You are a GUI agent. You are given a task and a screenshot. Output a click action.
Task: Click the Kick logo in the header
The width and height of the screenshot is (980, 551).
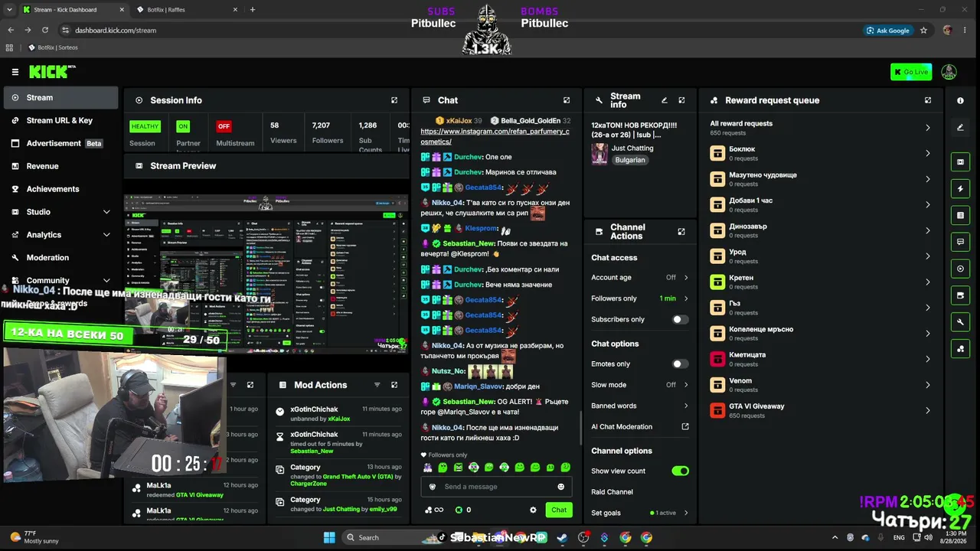click(x=52, y=72)
